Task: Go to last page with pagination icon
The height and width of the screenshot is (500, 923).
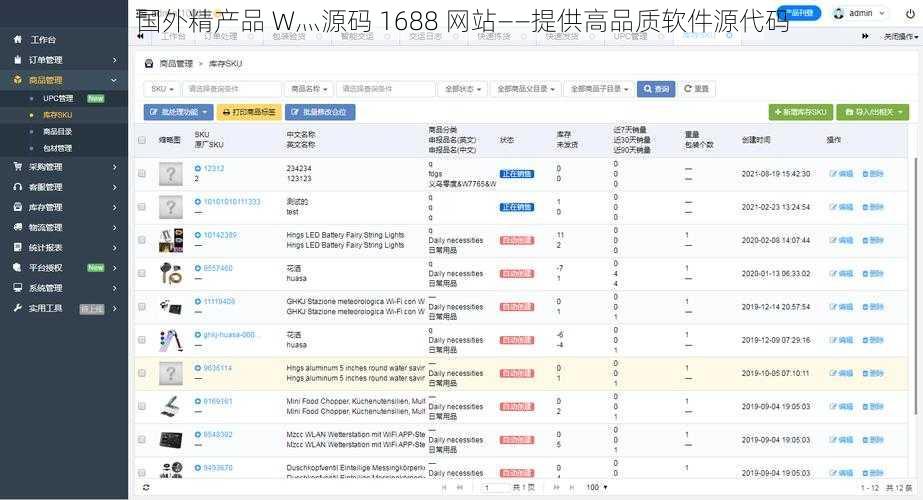Action: pyautogui.click(x=572, y=488)
